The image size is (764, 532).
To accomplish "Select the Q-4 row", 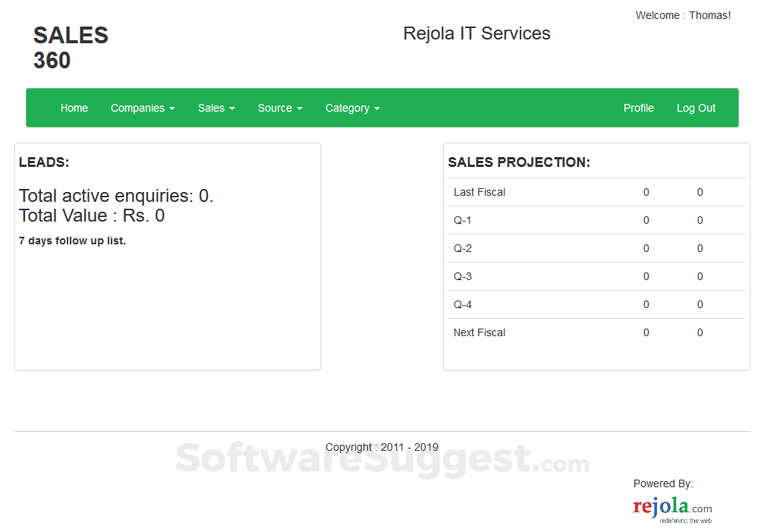I will pyautogui.click(x=463, y=304).
